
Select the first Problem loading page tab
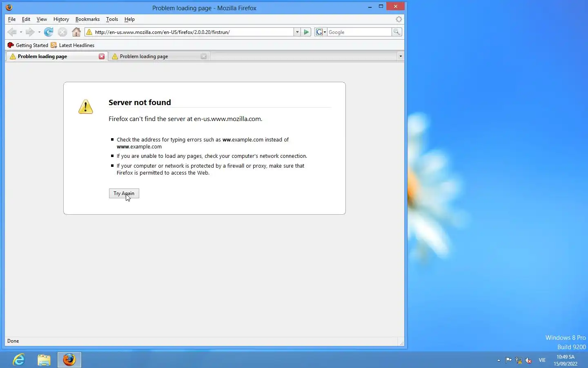point(56,56)
